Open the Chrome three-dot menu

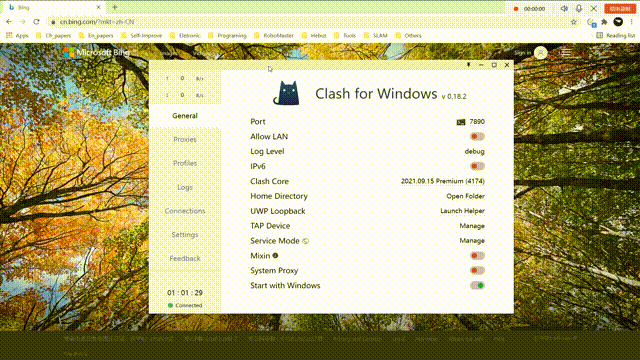(x=631, y=22)
